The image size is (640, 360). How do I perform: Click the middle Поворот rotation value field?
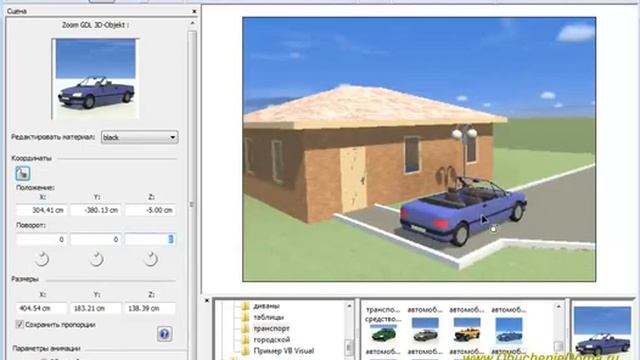pos(96,239)
